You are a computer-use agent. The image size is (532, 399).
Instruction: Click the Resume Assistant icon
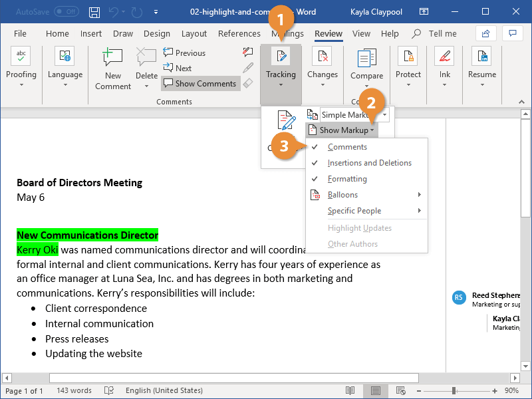(481, 57)
